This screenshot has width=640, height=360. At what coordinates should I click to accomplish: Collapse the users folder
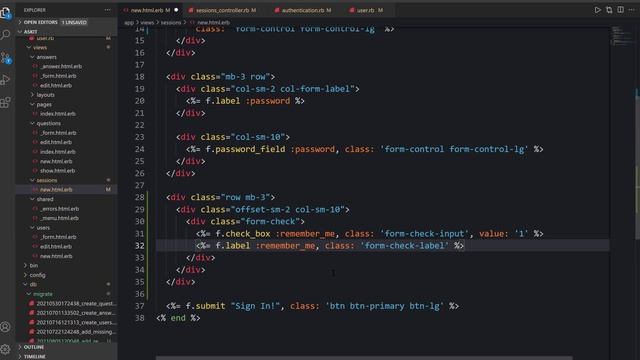pyautogui.click(x=32, y=227)
